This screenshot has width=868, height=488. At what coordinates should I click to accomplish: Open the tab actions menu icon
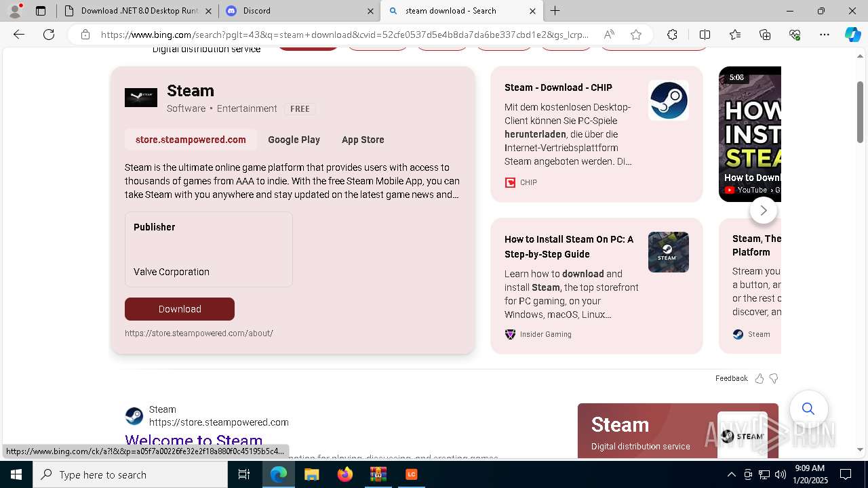41,11
